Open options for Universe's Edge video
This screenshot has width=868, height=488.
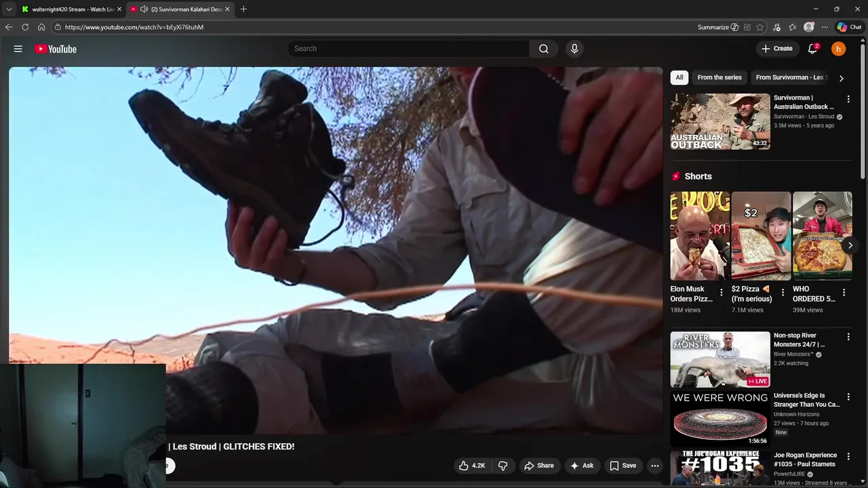848,396
